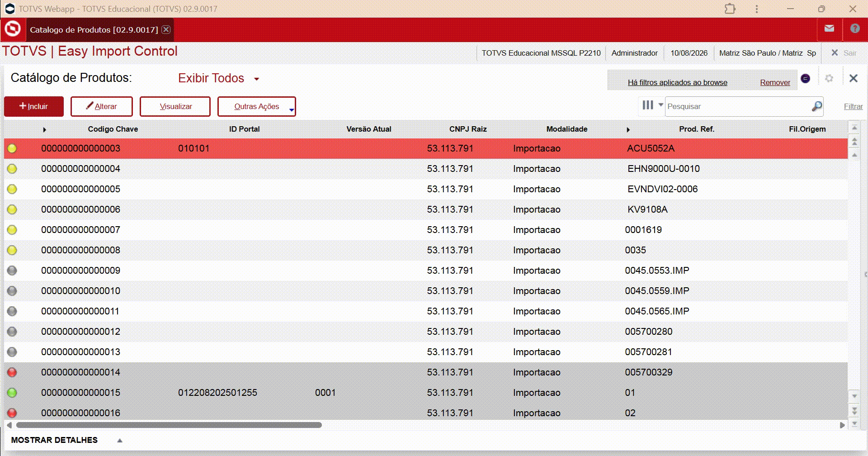
Task: Open the mail envelope icon
Action: pyautogui.click(x=829, y=29)
